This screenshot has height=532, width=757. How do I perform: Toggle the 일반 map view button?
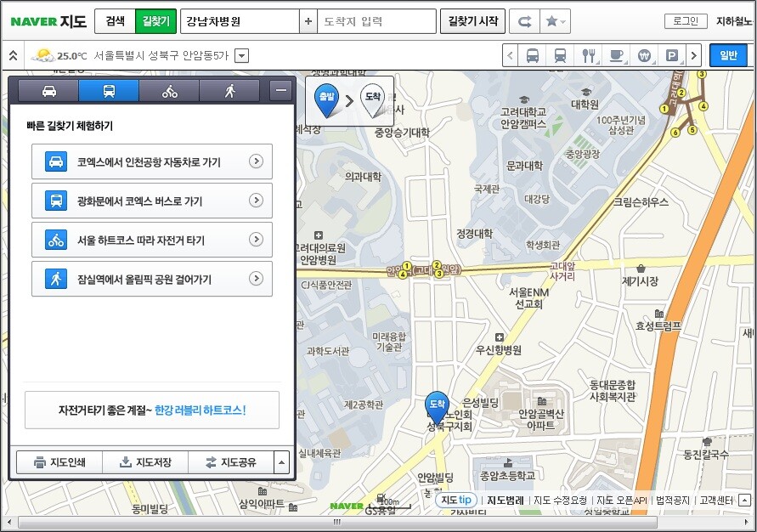728,56
